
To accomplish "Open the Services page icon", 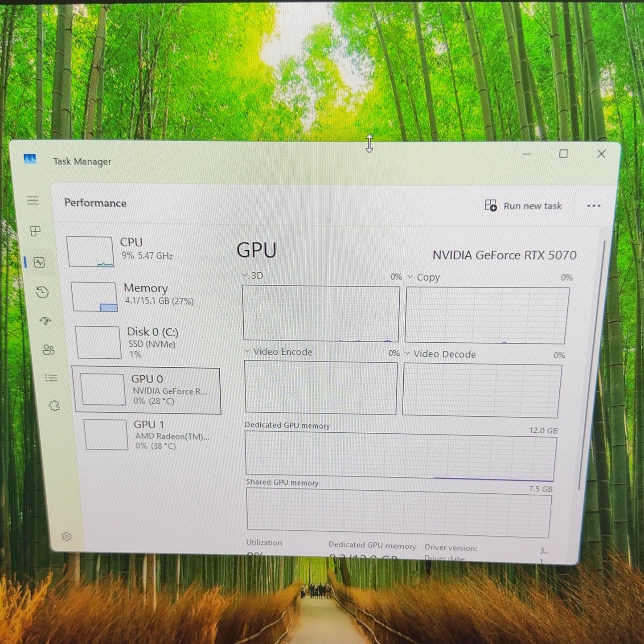I will click(54, 406).
